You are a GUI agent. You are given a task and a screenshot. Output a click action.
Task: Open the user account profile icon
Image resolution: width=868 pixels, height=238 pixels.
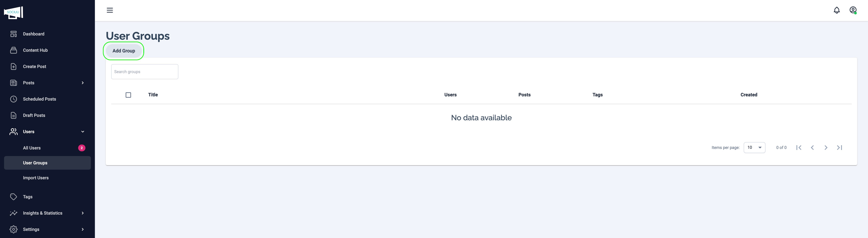point(853,10)
